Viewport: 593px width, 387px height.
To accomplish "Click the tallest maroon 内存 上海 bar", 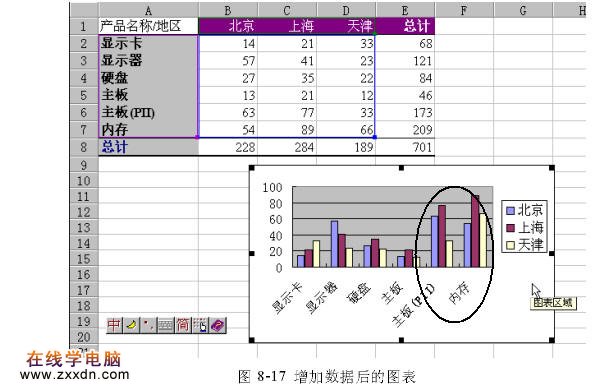I will [475, 231].
